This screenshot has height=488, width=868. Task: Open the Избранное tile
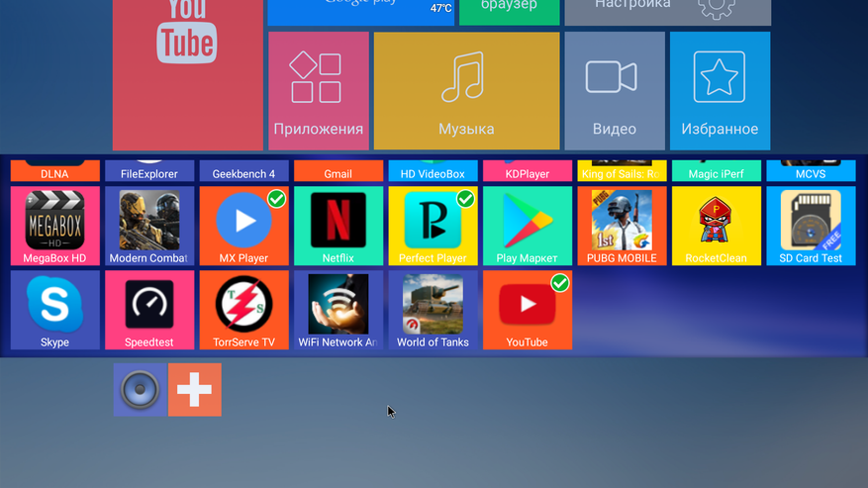[x=720, y=91]
